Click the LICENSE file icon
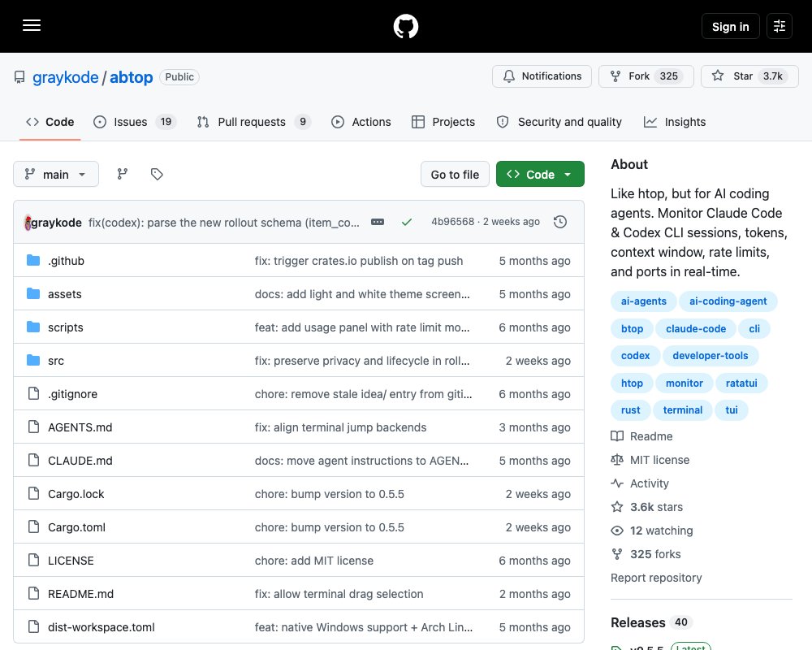 click(33, 561)
